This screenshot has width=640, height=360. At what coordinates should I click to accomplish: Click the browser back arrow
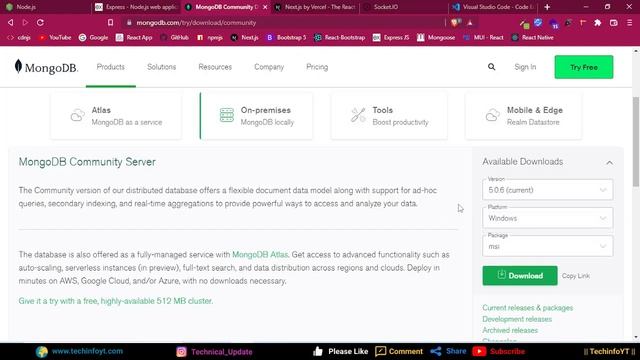11,22
